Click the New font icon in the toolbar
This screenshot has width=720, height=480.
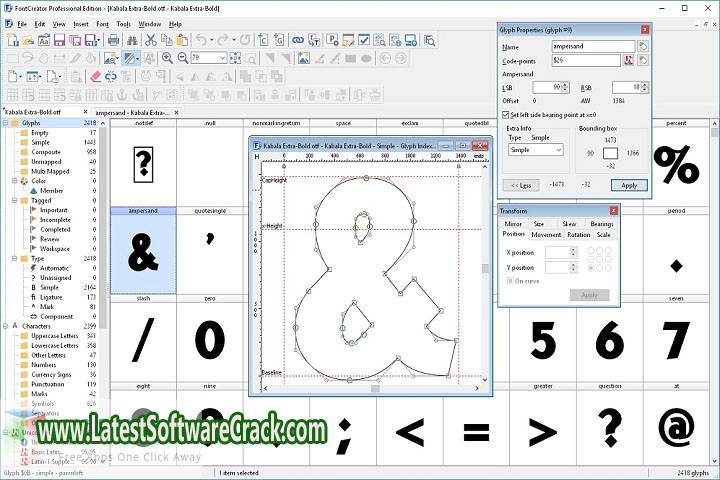pos(12,40)
